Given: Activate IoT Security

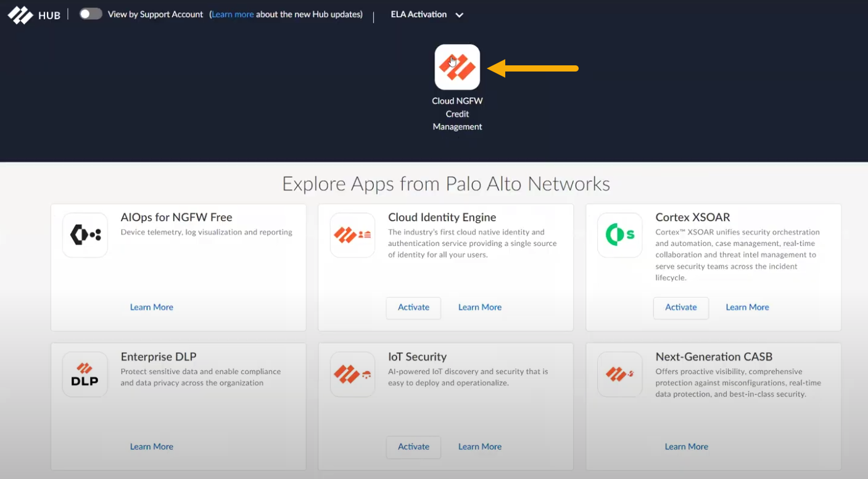Looking at the screenshot, I should (413, 447).
